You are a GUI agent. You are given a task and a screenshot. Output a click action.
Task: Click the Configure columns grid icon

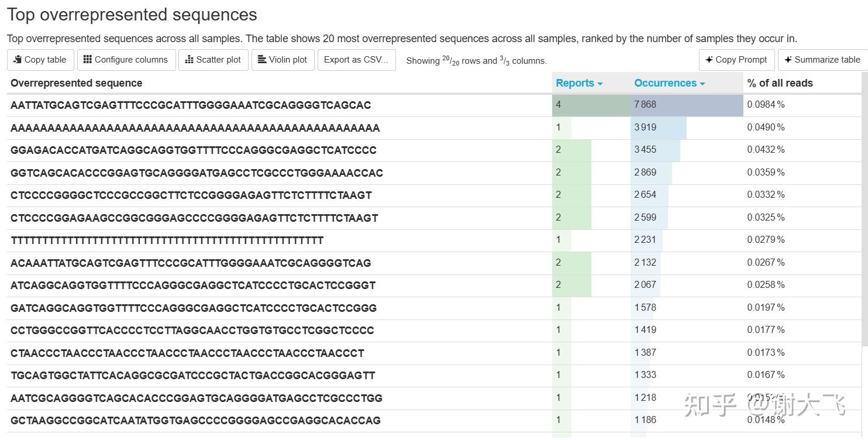click(88, 60)
